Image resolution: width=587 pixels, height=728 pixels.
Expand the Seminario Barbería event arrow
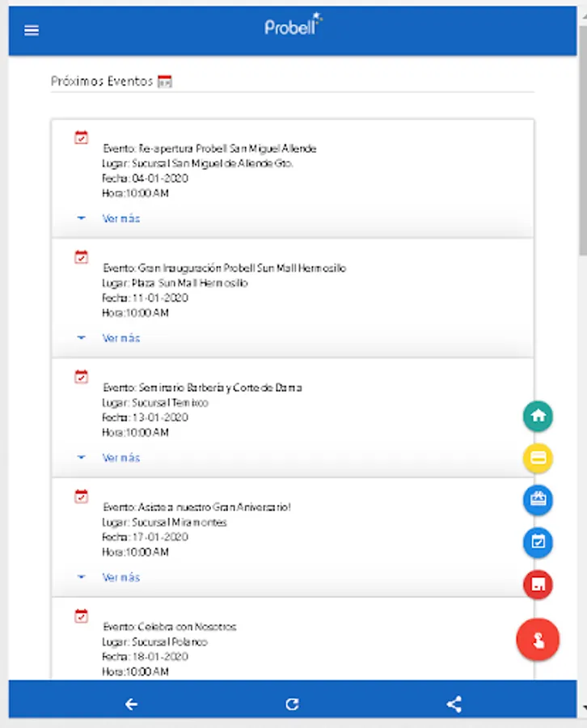(x=81, y=457)
